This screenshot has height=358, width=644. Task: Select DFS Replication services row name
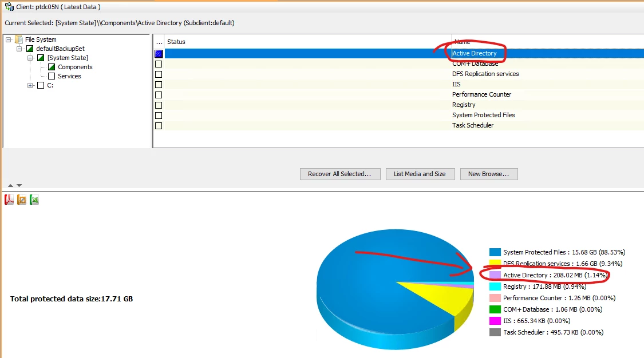(x=485, y=74)
